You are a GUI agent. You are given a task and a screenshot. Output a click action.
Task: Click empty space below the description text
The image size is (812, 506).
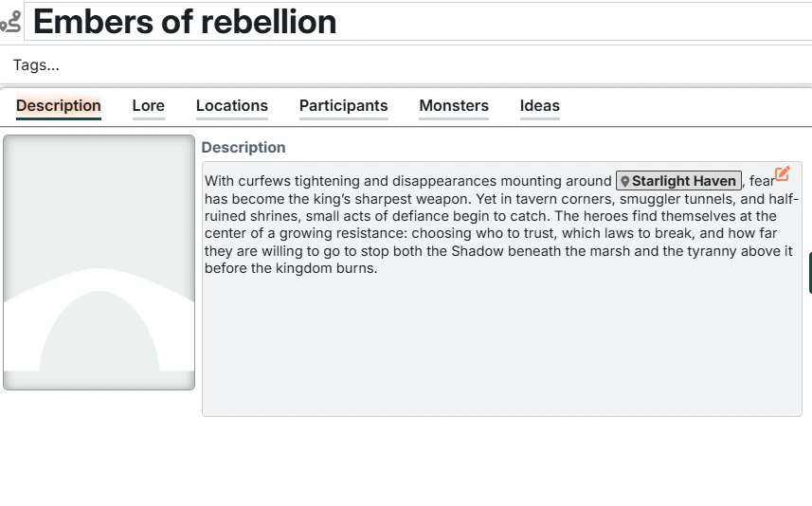[x=501, y=351]
